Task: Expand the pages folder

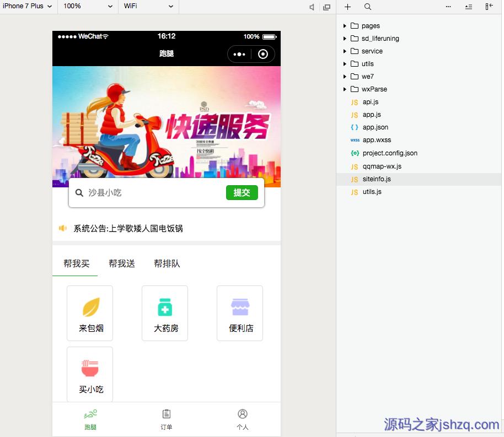Action: point(345,26)
